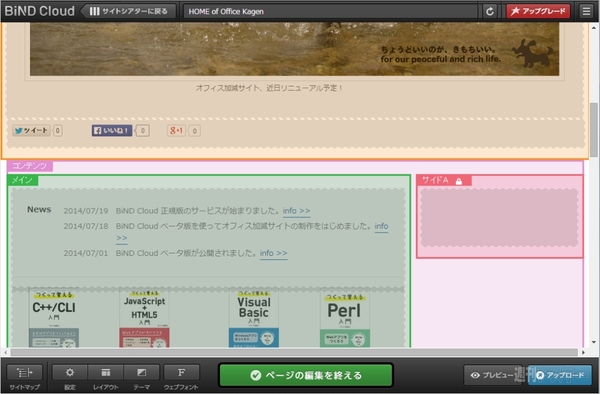Select the Visual Basic book cover

pos(254,318)
